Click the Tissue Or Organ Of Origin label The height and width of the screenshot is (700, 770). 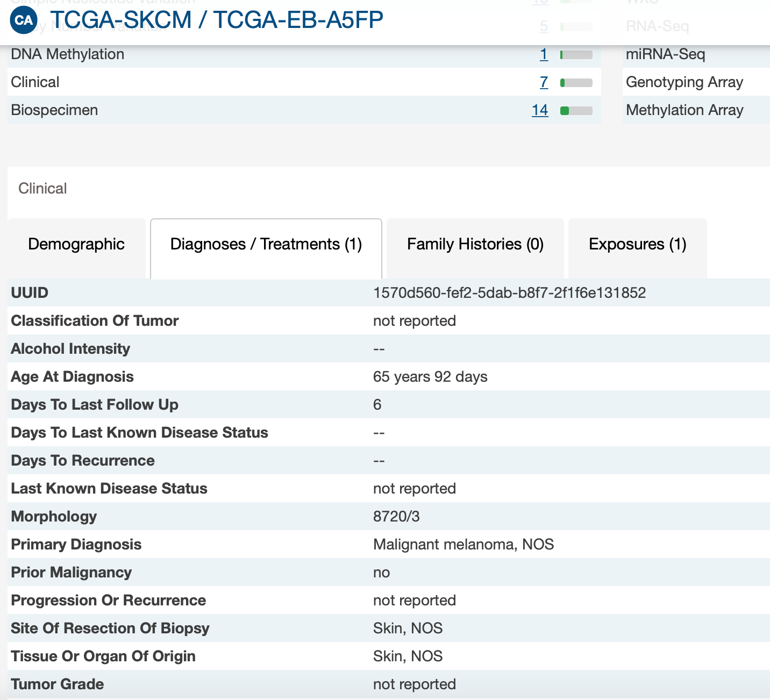(x=103, y=656)
